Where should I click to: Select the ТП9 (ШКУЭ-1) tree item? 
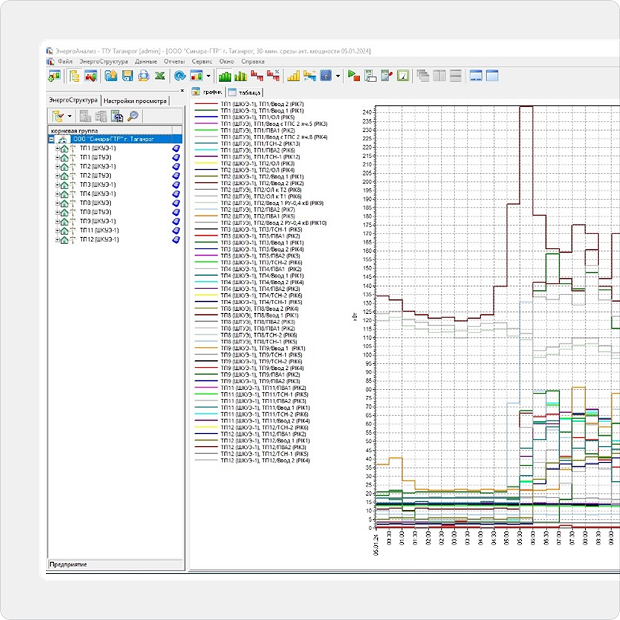[x=98, y=221]
